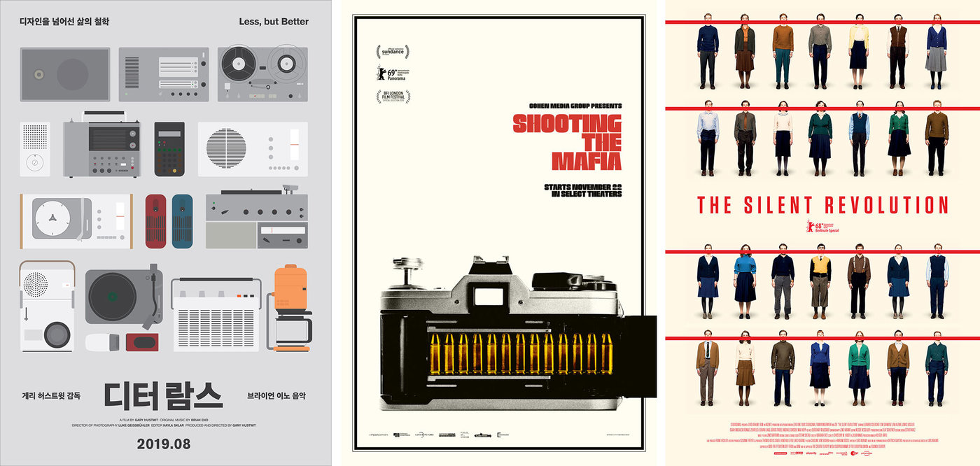Click the BFI London Film Festival laurel
This screenshot has height=466, width=980.
point(393,97)
